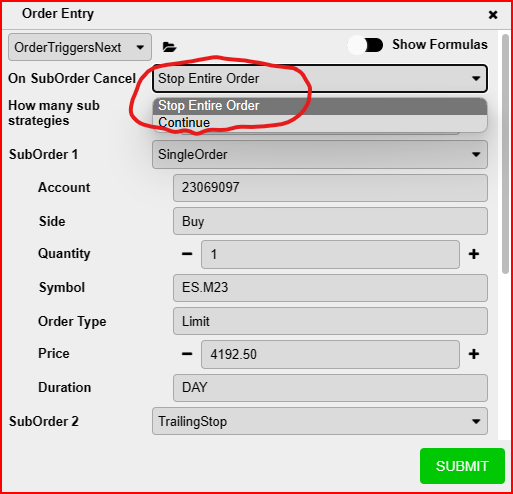Screen dimensions: 513x494
Task: Toggle the Show Formulas switch
Action: 365,45
